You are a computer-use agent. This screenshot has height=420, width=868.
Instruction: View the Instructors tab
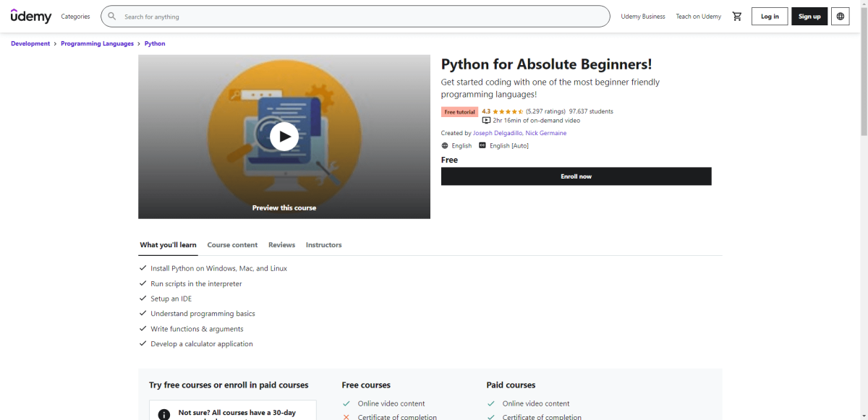(x=323, y=244)
